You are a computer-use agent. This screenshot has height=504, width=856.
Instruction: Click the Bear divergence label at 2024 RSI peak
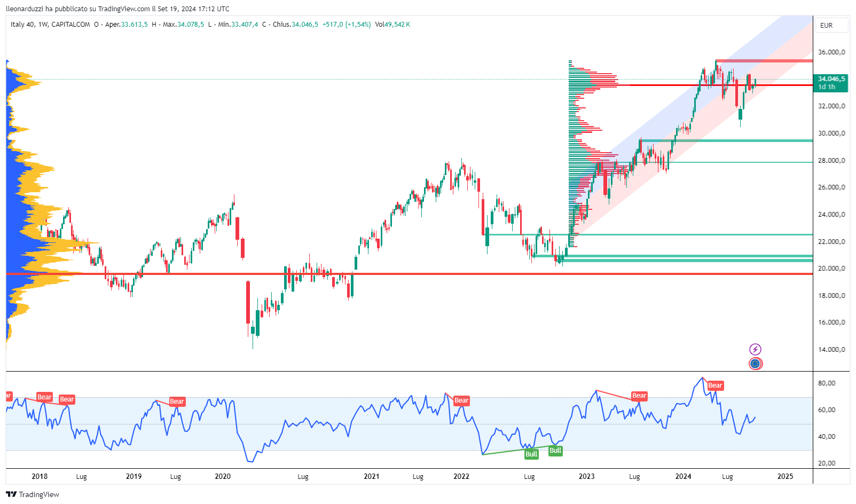click(715, 385)
